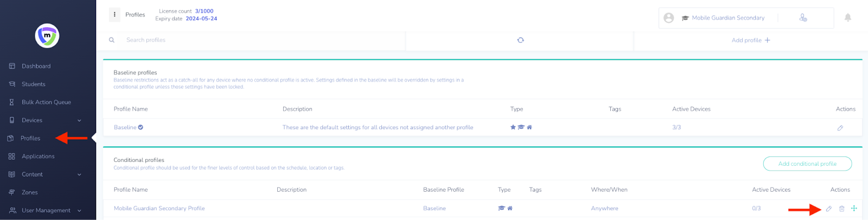Click the Devices tablet icon
This screenshot has height=220, width=868.
click(12, 120)
